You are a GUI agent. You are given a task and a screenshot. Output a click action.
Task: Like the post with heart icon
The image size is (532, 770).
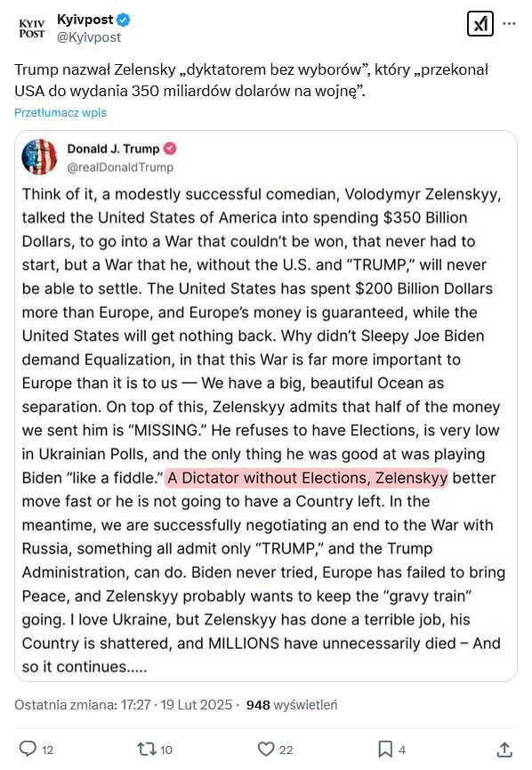click(266, 749)
